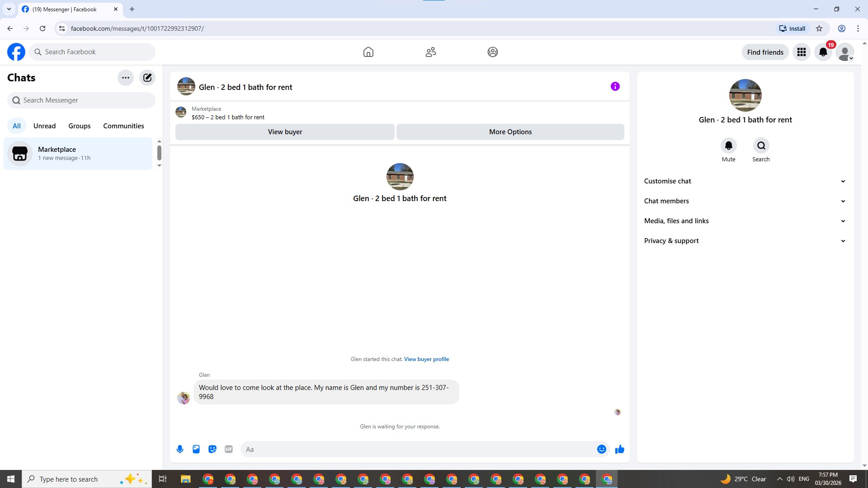Click the chat list scrollbar thumb
868x488 pixels.
coord(159,153)
